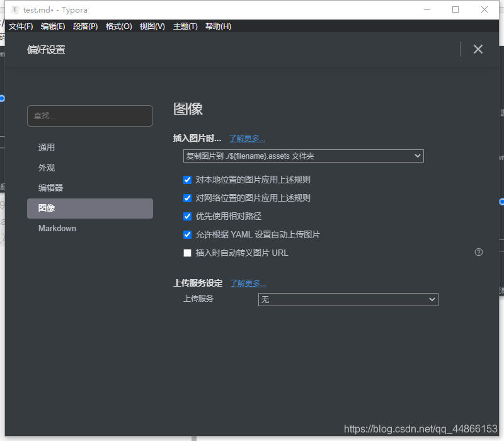Screen dimensions: 504x441
Task: Close the 偏好设置 preferences panel
Action: coord(478,49)
